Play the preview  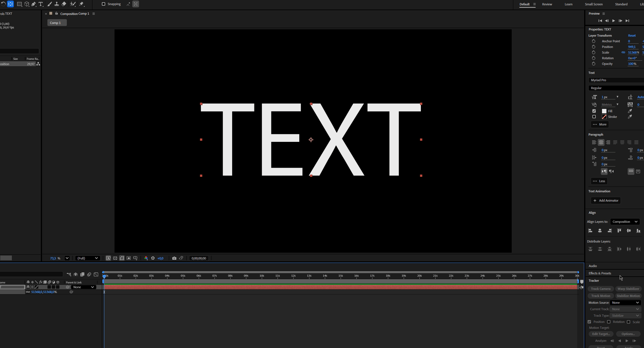coord(614,21)
